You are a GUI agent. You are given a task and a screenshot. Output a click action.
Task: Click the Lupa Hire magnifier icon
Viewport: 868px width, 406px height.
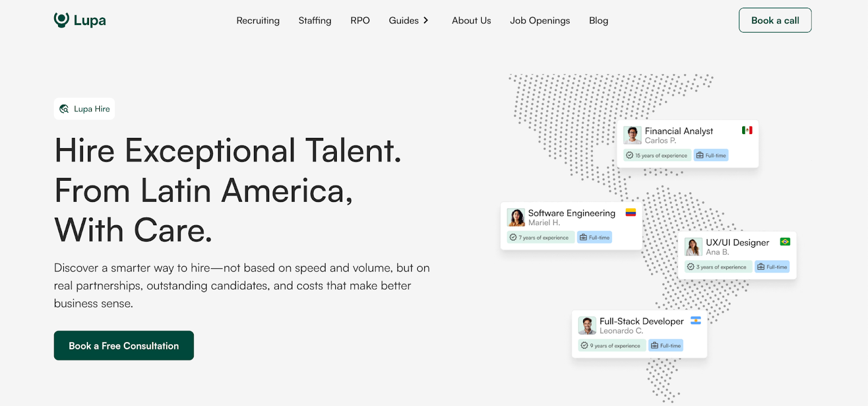click(64, 109)
